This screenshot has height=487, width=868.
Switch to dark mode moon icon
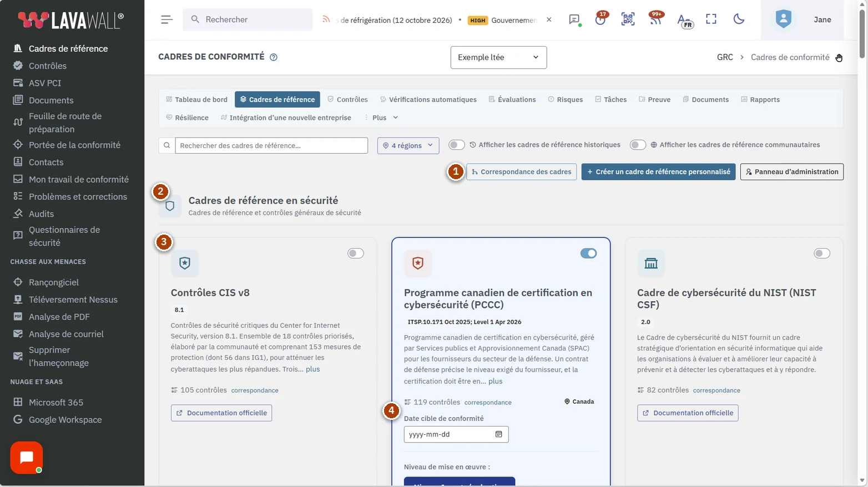coord(739,19)
